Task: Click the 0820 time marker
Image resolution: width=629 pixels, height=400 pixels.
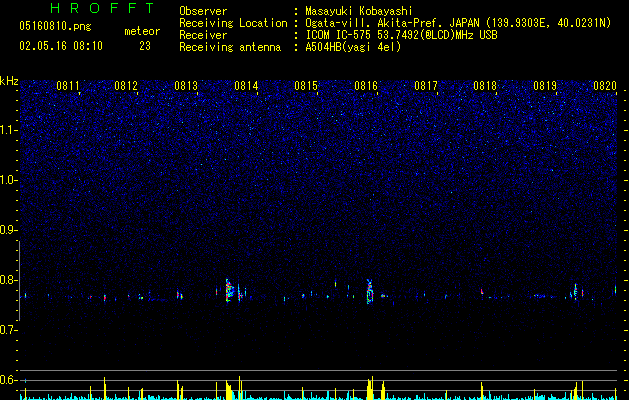Action: [x=605, y=86]
